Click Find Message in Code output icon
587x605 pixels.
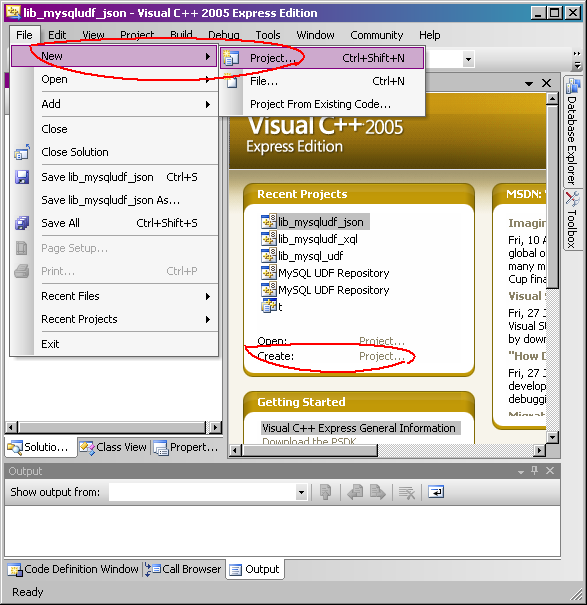(326, 492)
